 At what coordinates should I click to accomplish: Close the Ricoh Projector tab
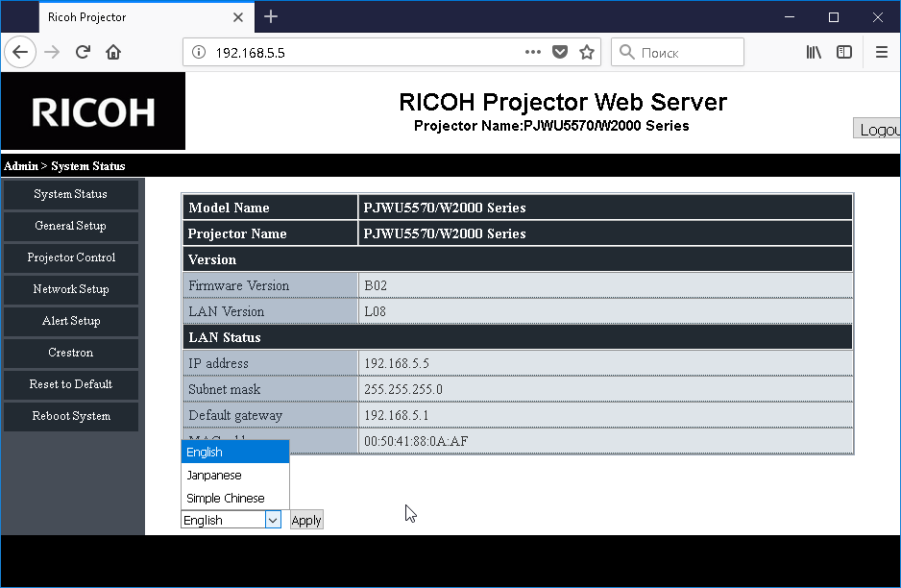coord(238,17)
